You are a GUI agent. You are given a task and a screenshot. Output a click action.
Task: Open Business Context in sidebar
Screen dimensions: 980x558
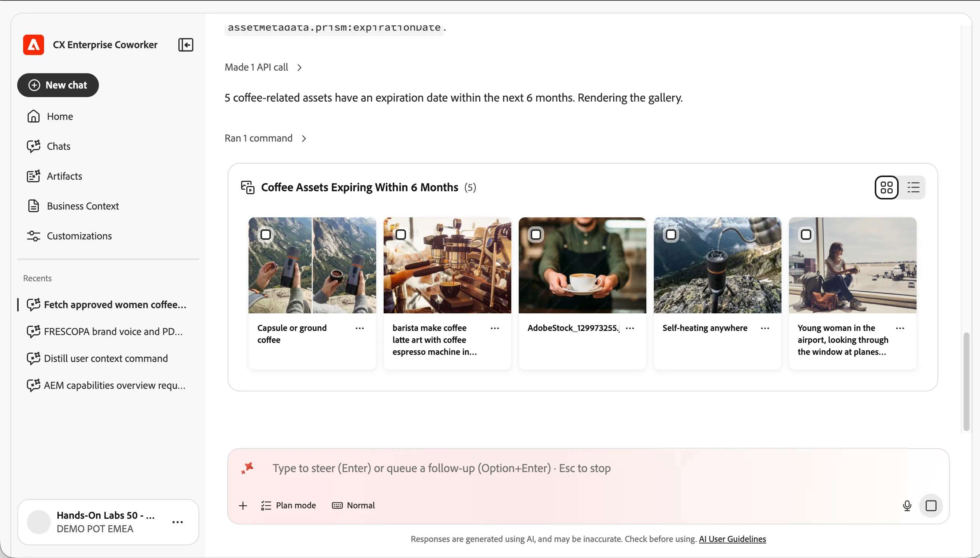[x=108, y=206]
